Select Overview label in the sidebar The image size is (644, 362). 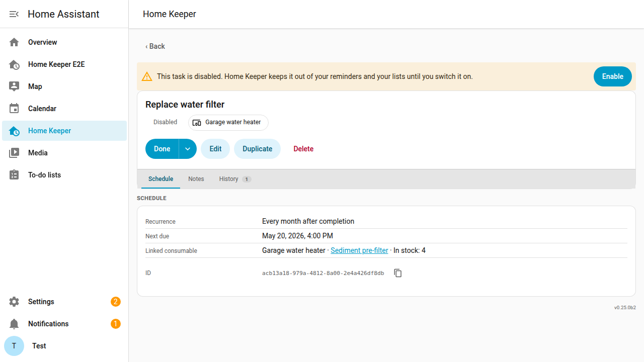click(x=42, y=42)
